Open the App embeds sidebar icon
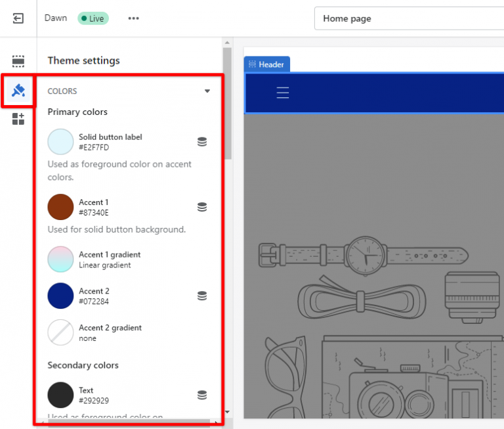504x429 pixels. (18, 119)
